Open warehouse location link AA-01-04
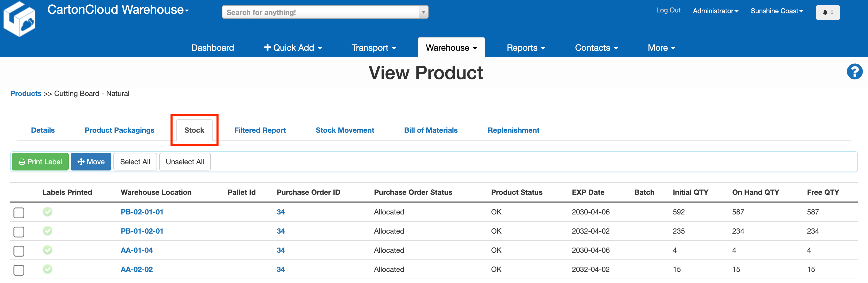 [x=136, y=250]
